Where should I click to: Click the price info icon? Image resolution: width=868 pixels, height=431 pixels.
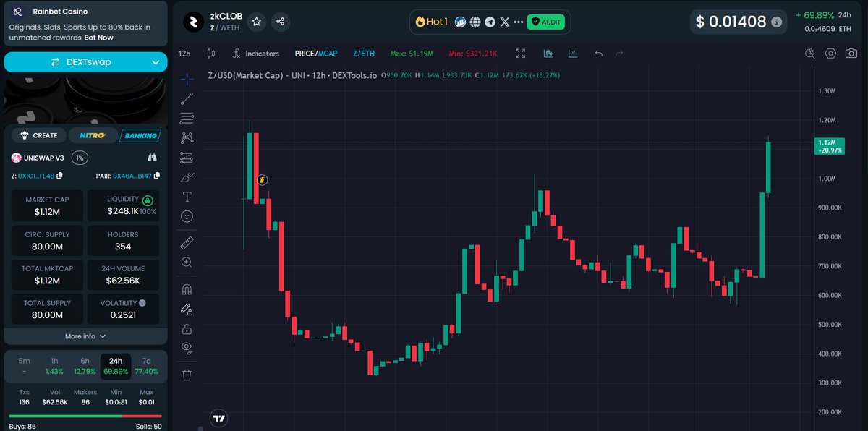point(776,22)
